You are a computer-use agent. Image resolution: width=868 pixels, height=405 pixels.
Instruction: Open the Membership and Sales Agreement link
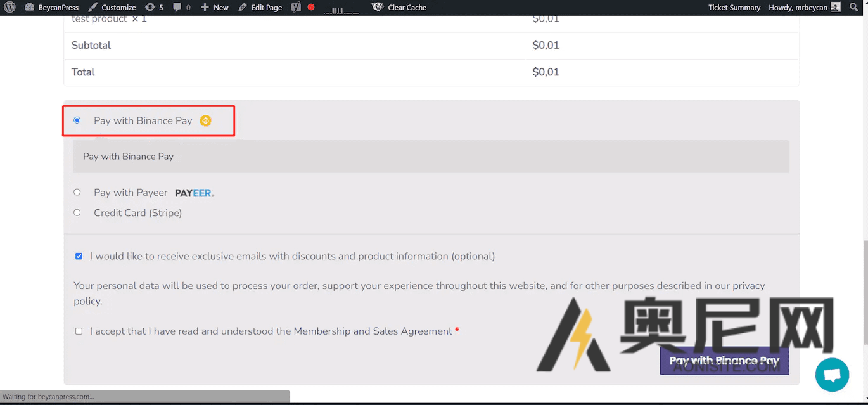(373, 331)
